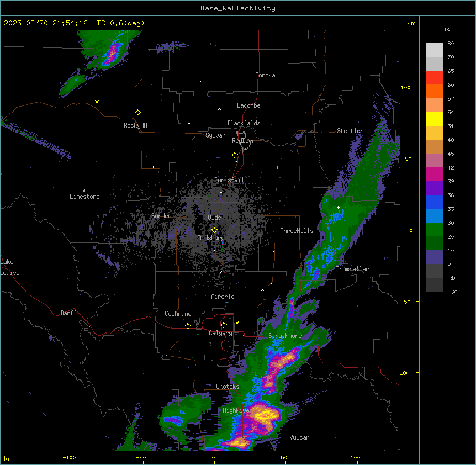This screenshot has height=465, width=476.
Task: Click the Stettler town label
Action: pos(350,131)
